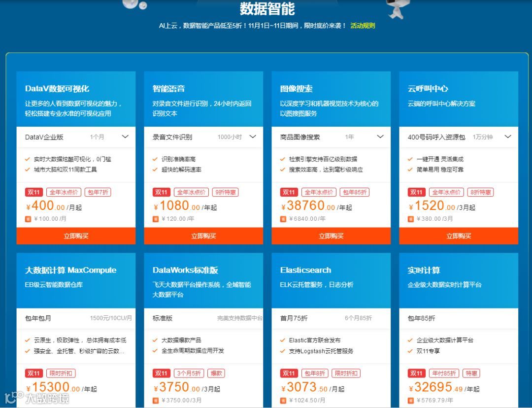Open the 图像搜索 card title
Viewport: 532px width, 408px height.
(x=296, y=89)
